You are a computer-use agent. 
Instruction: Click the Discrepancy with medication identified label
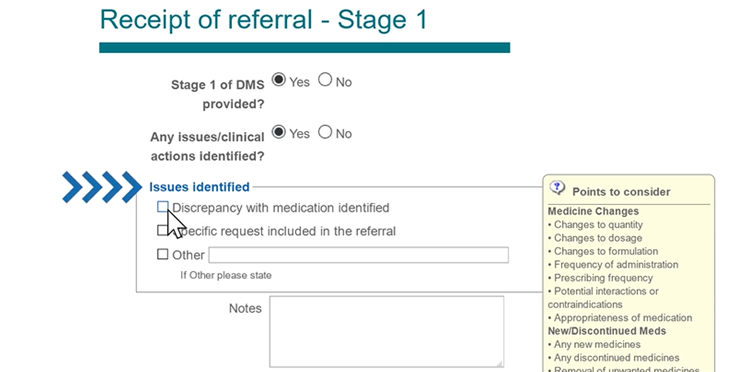pos(280,208)
